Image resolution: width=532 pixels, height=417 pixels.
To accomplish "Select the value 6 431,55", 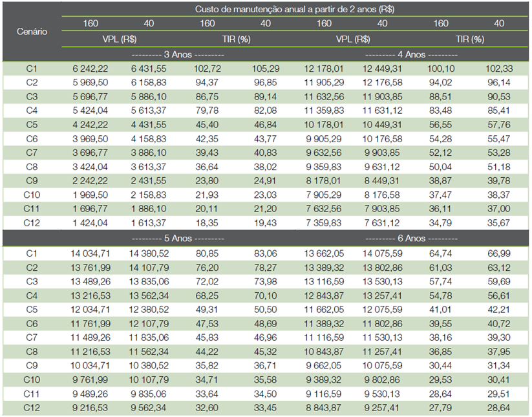I will (149, 69).
